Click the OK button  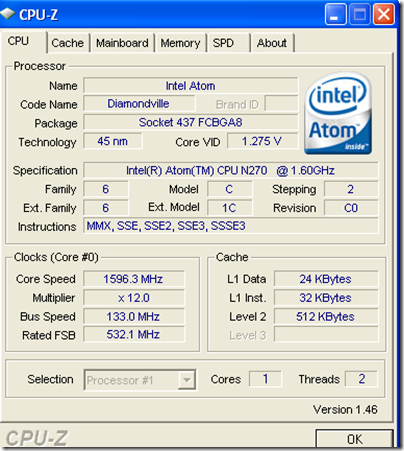point(354,439)
